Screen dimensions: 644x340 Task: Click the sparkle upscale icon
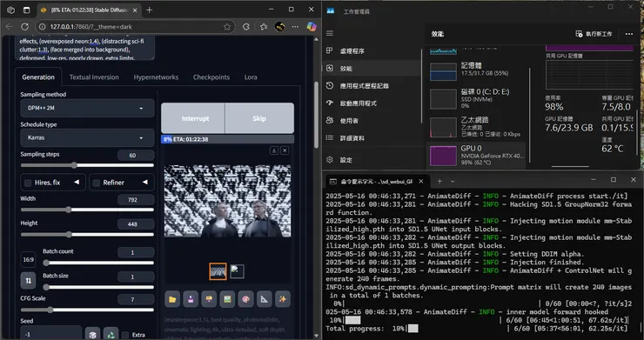pos(283,299)
